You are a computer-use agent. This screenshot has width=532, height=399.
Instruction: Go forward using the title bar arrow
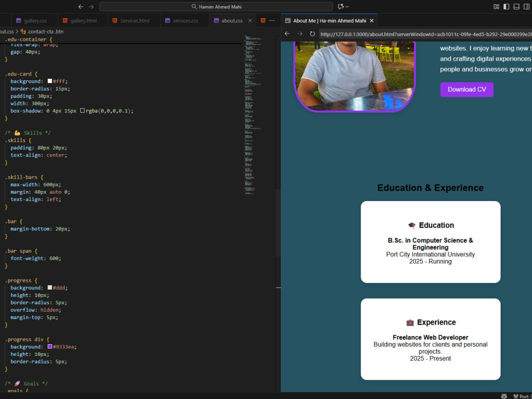coord(91,6)
